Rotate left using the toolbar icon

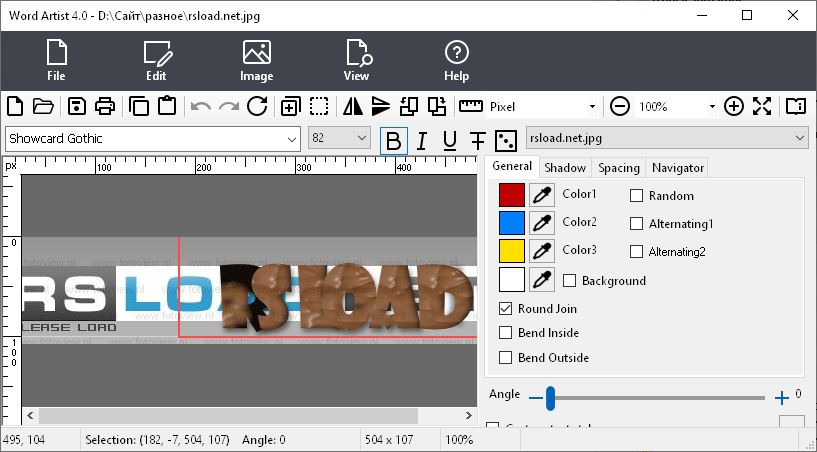point(409,106)
